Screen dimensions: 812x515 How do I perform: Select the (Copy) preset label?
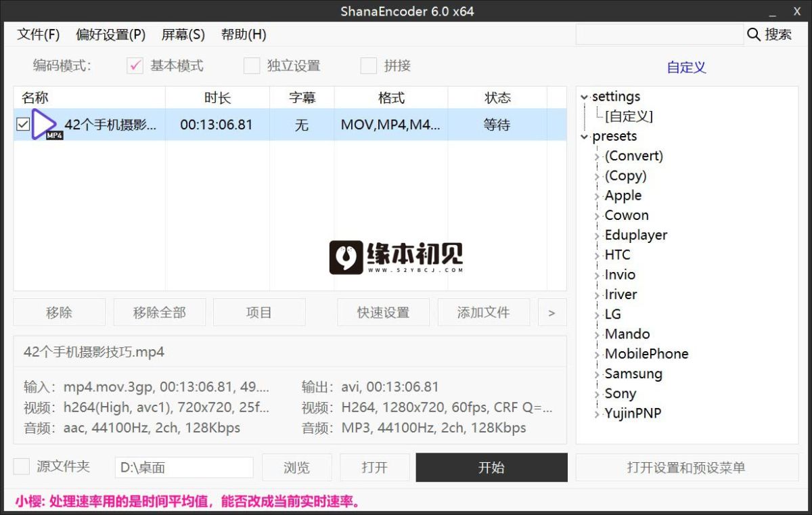pyautogui.click(x=626, y=176)
